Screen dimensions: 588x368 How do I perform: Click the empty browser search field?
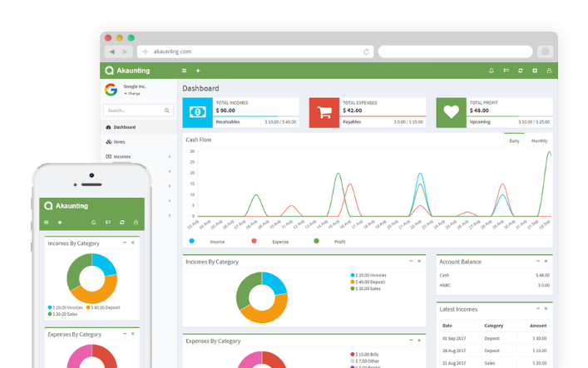pyautogui.click(x=455, y=52)
